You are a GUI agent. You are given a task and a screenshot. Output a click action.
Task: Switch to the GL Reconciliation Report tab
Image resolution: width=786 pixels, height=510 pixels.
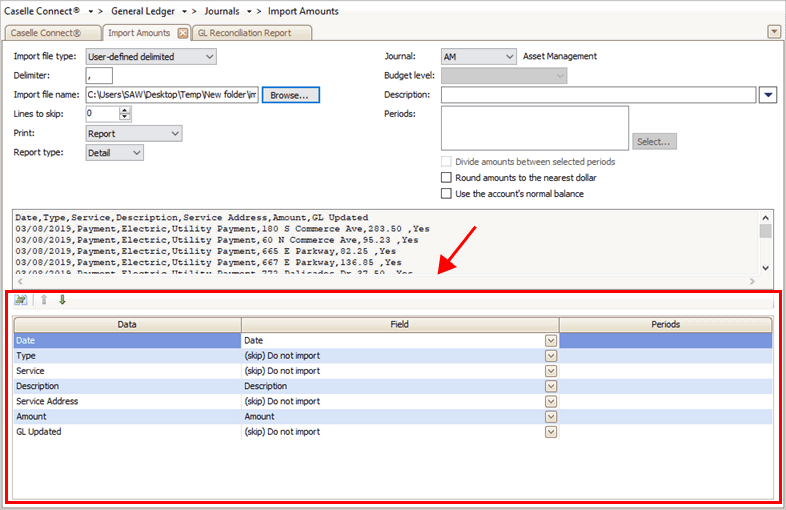251,33
